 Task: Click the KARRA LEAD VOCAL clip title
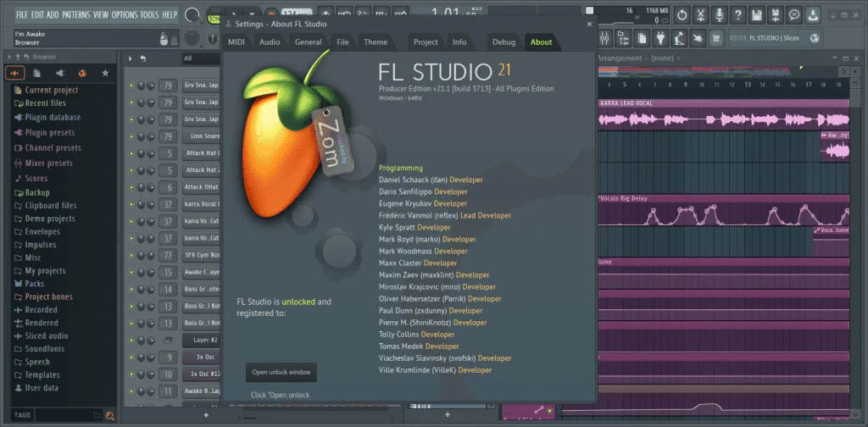pyautogui.click(x=626, y=103)
